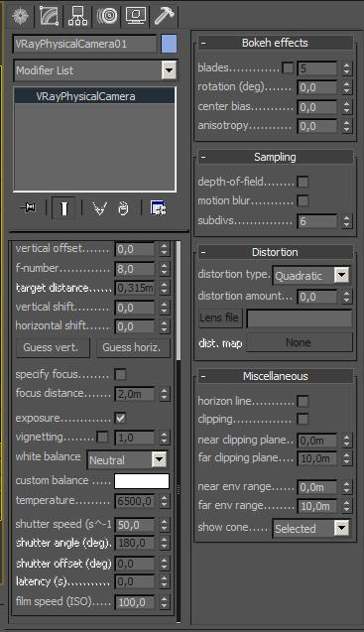The width and height of the screenshot is (364, 632).
Task: Click the subdivs value field
Action: [x=317, y=221]
